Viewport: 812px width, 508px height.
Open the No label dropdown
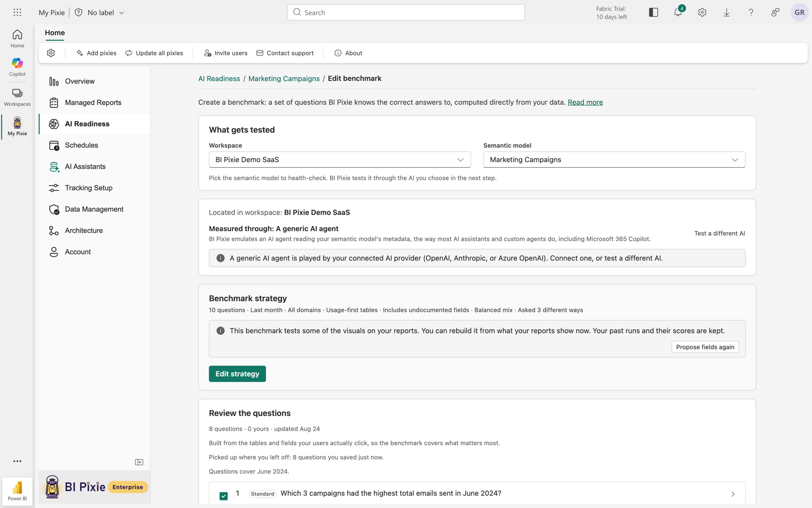(x=106, y=12)
